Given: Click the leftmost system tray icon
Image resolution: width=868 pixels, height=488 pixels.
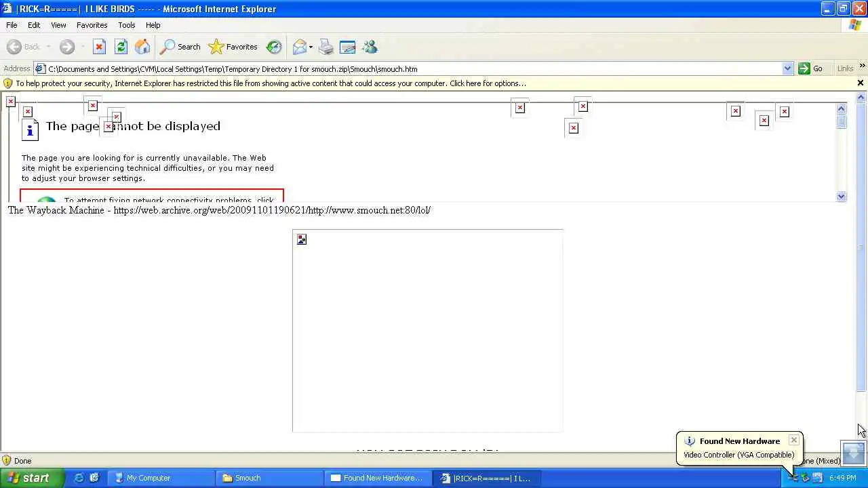Looking at the screenshot, I should (x=793, y=478).
